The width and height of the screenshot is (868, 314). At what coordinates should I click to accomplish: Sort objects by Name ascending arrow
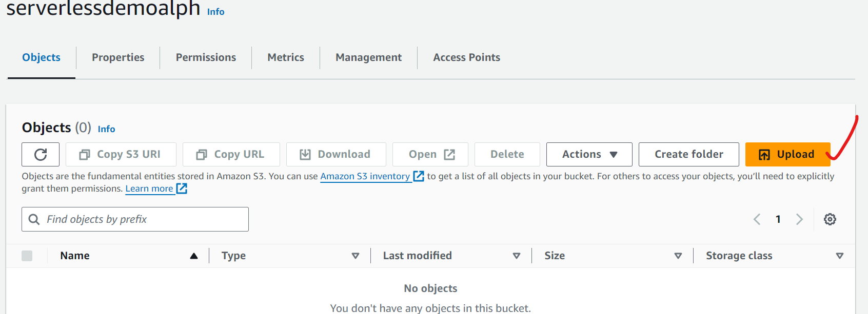[x=194, y=256]
